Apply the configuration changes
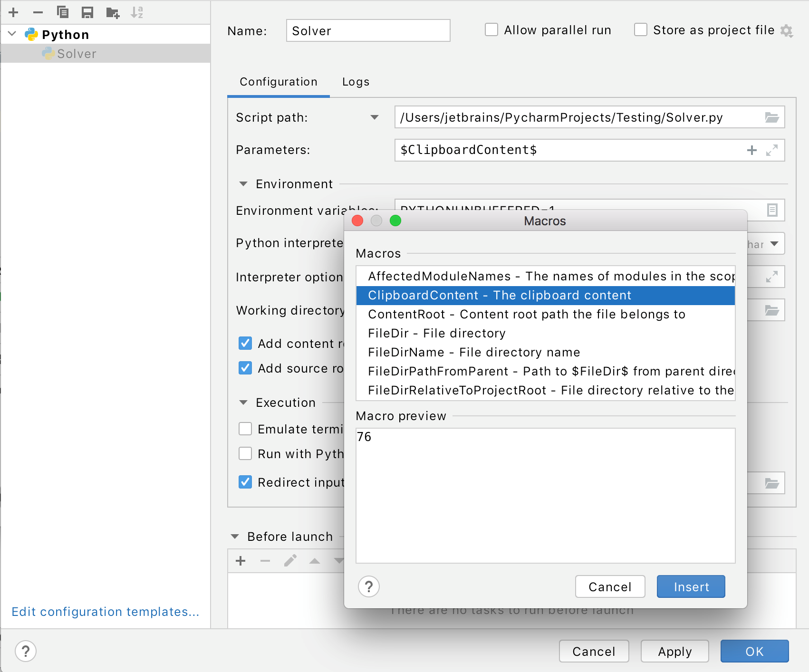Viewport: 809px width, 672px height. [x=674, y=651]
